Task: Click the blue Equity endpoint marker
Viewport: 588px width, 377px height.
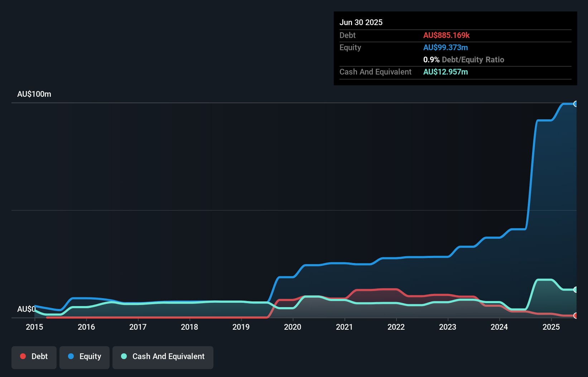Action: (575, 104)
